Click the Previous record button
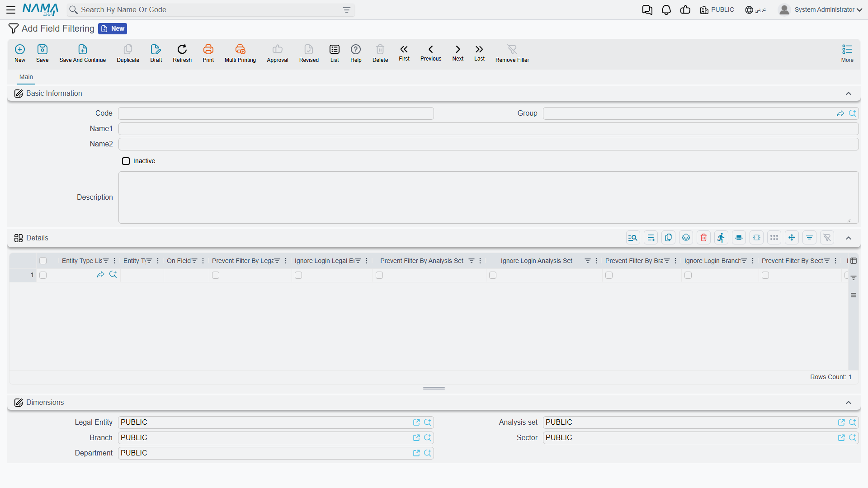This screenshot has height=488, width=868. point(431,53)
